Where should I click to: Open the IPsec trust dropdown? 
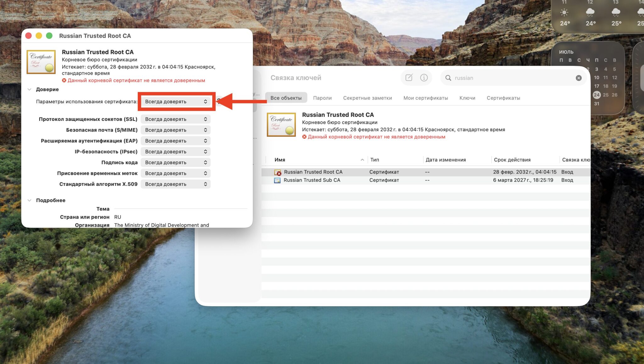[176, 152]
